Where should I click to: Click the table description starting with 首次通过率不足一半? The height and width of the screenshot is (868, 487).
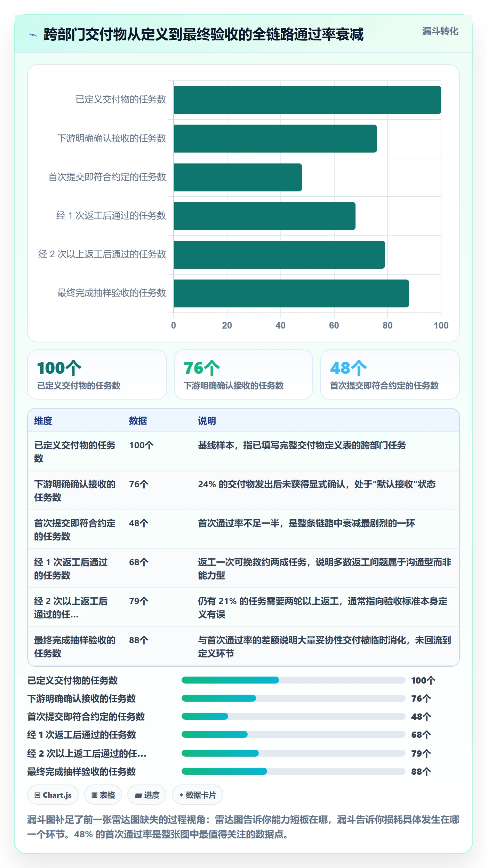coord(306,523)
